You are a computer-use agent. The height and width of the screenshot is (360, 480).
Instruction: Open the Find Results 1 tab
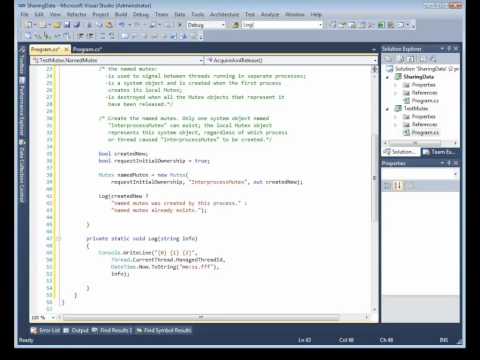(112, 331)
